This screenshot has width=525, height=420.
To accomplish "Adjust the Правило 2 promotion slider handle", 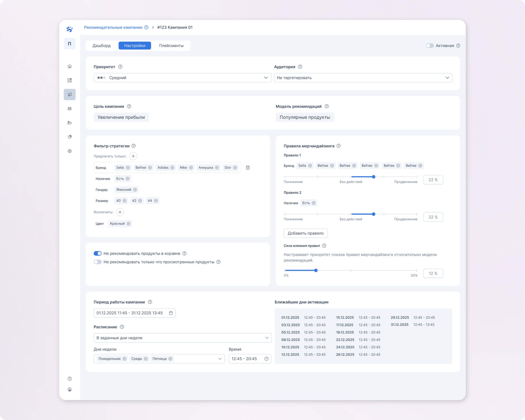I will click(374, 214).
